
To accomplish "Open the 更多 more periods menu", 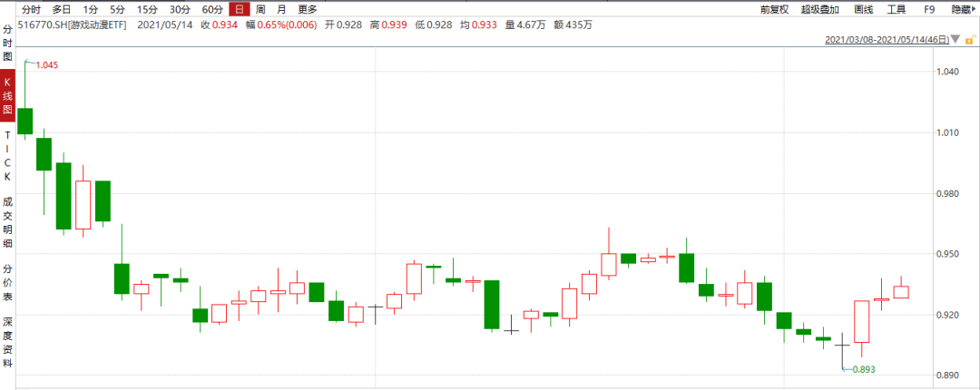I will tap(308, 9).
